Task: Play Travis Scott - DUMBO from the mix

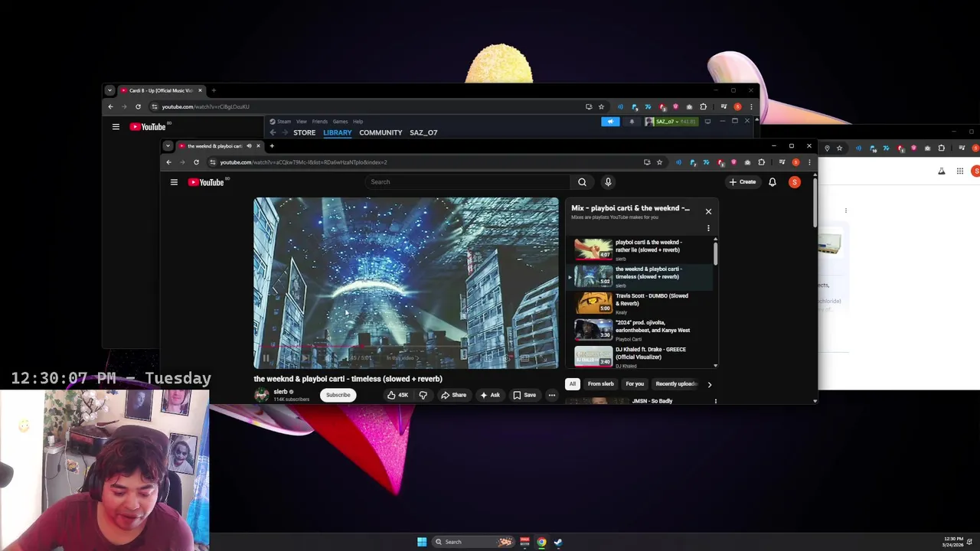Action: [642, 303]
